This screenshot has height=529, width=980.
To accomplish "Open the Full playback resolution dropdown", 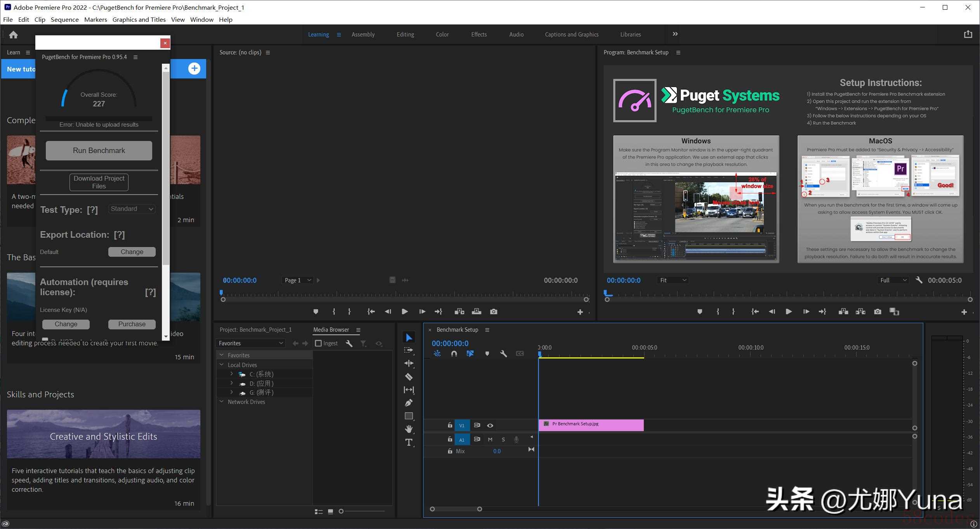I will click(x=893, y=280).
